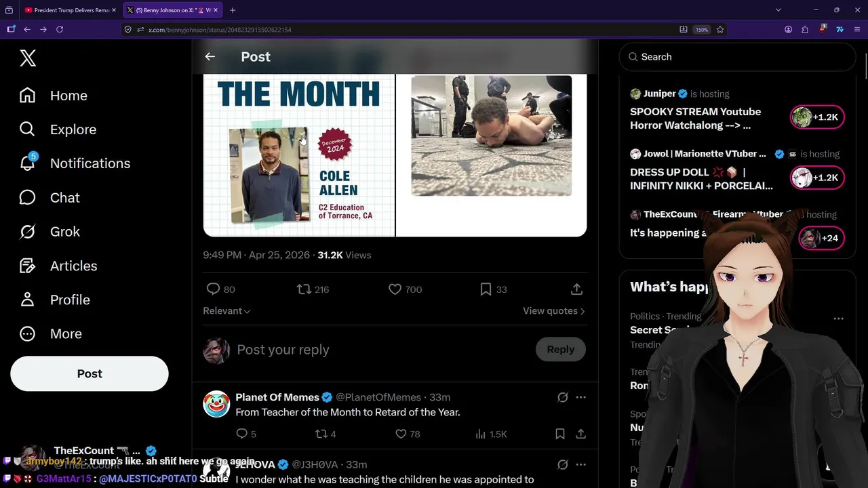
Task: Open the Relevant sort dropdown
Action: (x=226, y=310)
